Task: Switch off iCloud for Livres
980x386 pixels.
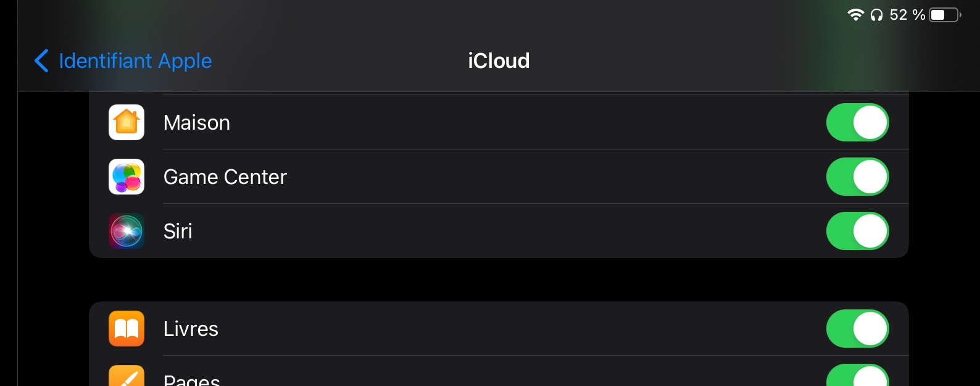Action: 857,329
